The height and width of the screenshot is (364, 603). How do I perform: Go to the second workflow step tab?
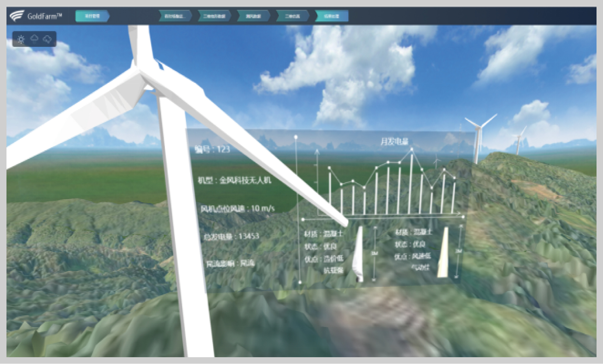pyautogui.click(x=214, y=16)
